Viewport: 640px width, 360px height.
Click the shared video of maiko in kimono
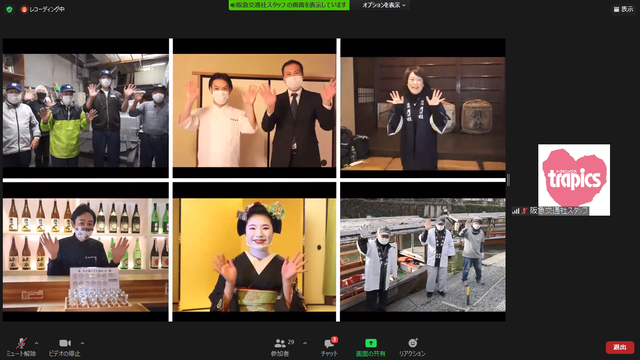coord(254,255)
